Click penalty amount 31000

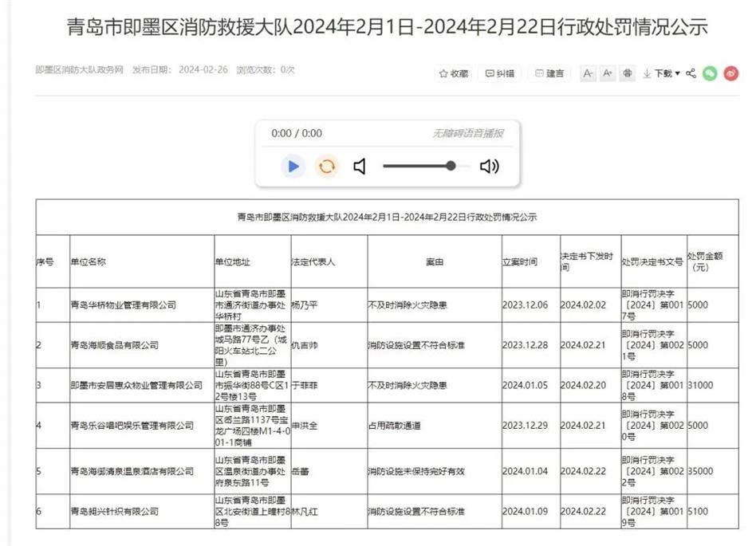click(x=700, y=386)
